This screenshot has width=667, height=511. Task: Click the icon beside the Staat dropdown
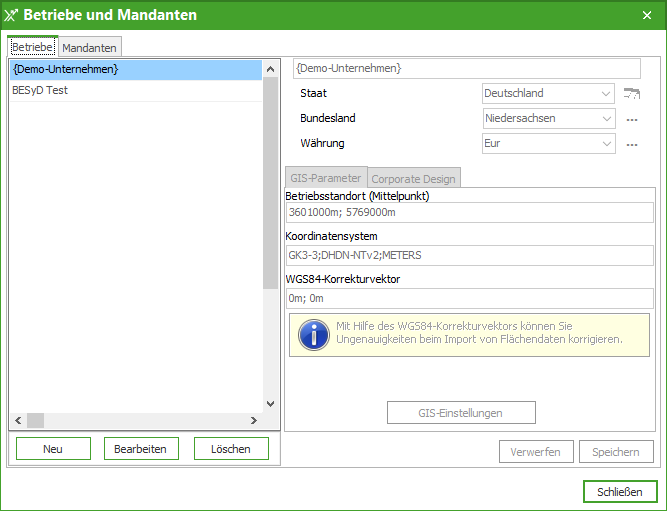point(631,93)
